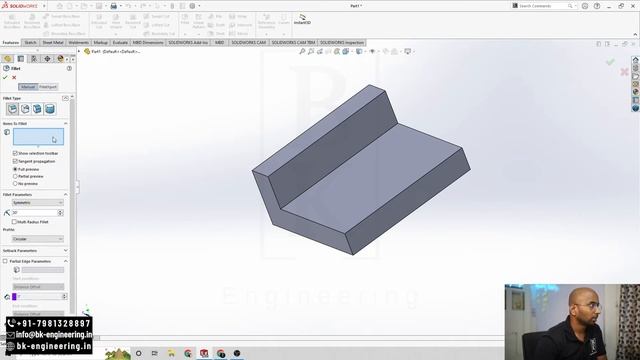The height and width of the screenshot is (360, 640).
Task: Open the Circular profile dropdown
Action: click(x=38, y=239)
